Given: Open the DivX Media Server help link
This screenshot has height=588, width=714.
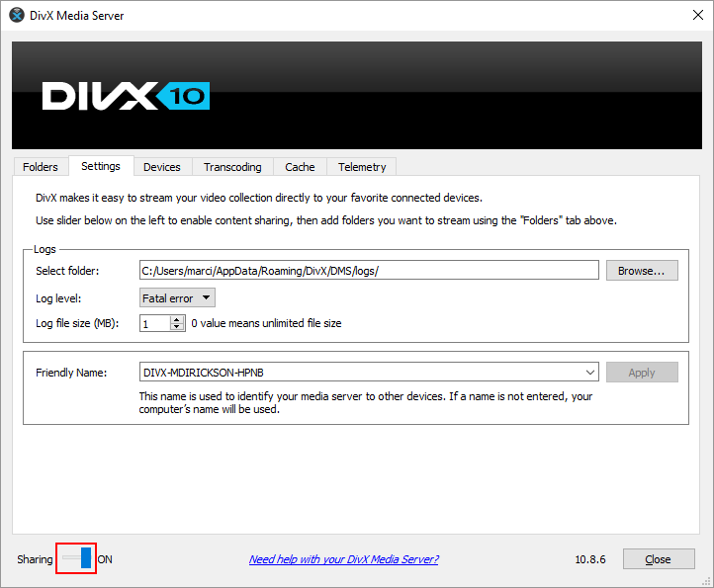Looking at the screenshot, I should tap(344, 559).
